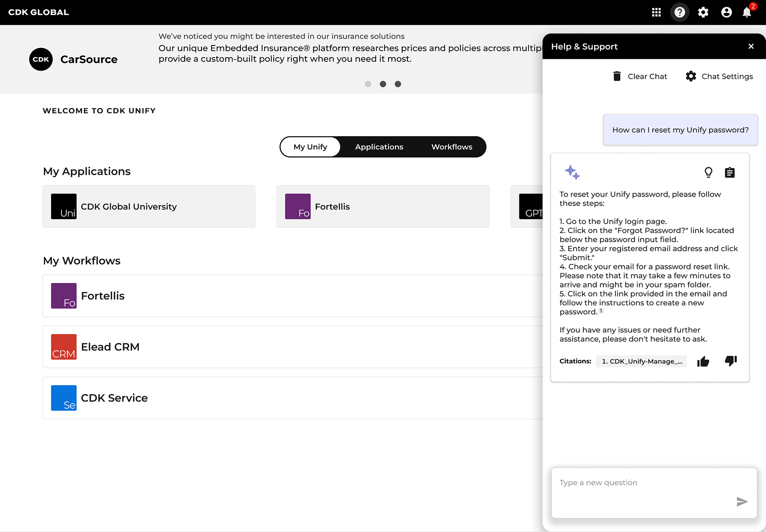
Task: Click the help question mark icon
Action: click(x=680, y=12)
